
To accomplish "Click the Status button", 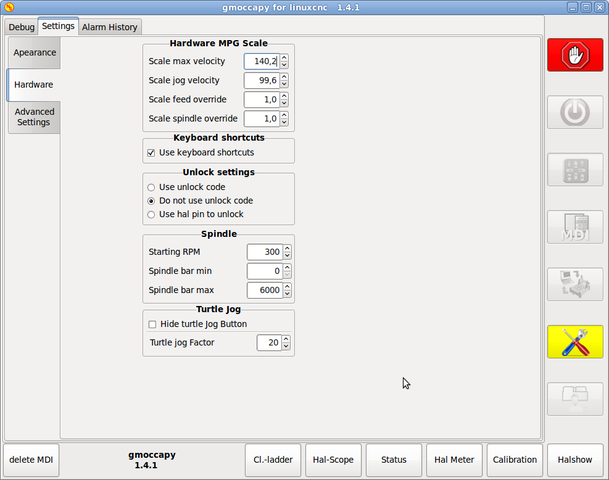I will [394, 460].
